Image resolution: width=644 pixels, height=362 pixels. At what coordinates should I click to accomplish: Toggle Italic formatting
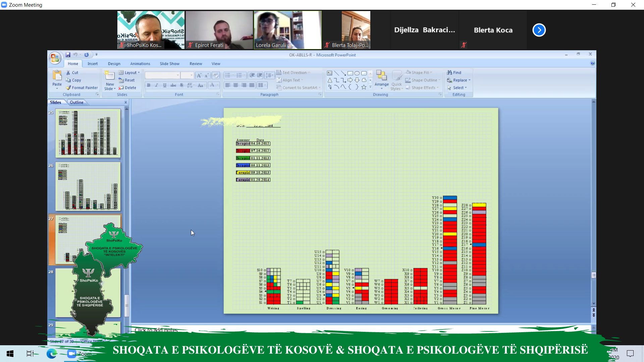[x=157, y=85]
